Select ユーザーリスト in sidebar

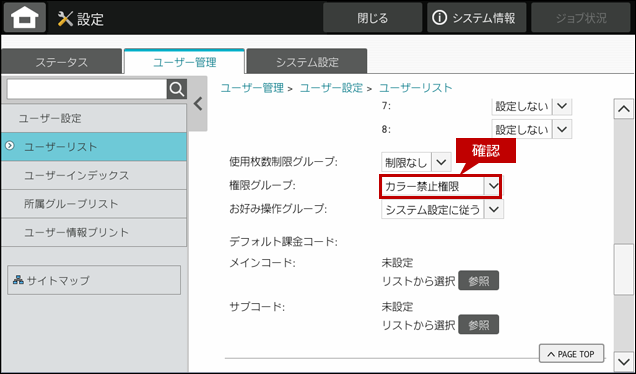[x=94, y=146]
